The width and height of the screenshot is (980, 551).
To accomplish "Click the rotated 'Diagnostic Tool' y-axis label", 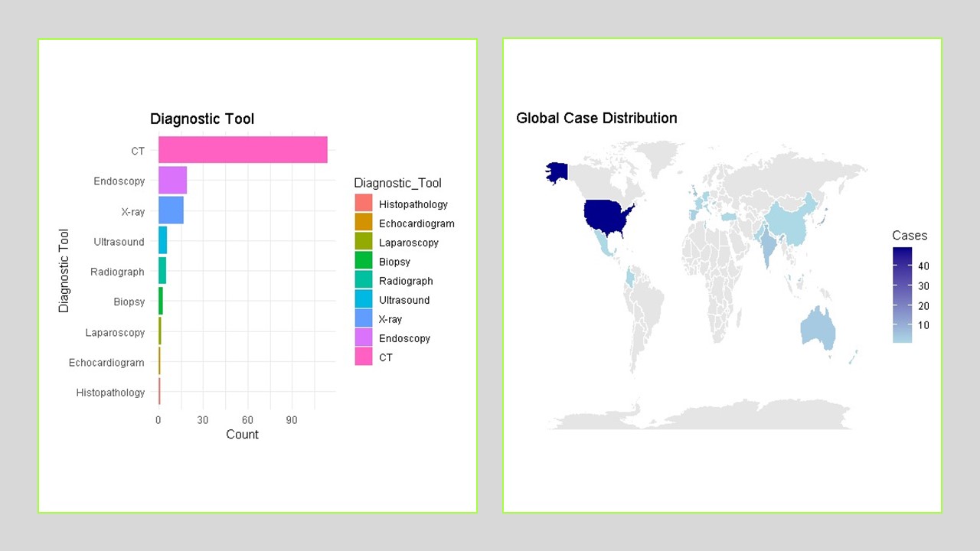I will pos(64,270).
